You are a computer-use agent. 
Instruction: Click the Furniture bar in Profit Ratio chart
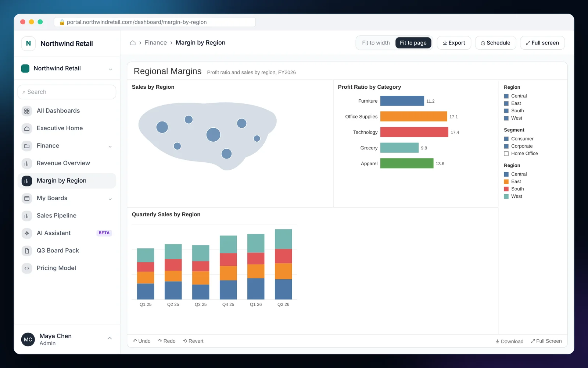pos(402,101)
